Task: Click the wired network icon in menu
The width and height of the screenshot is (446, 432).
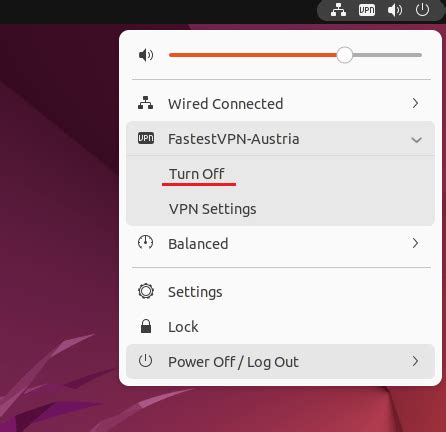Action: click(x=146, y=103)
